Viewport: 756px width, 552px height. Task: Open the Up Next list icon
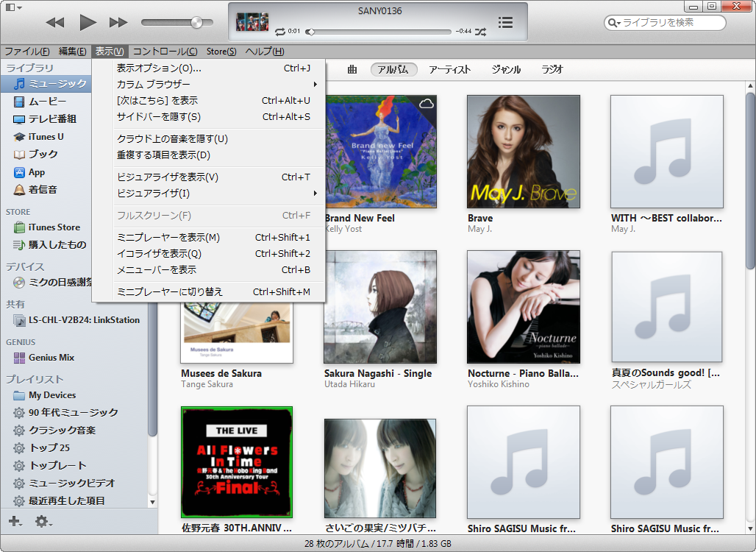[505, 22]
